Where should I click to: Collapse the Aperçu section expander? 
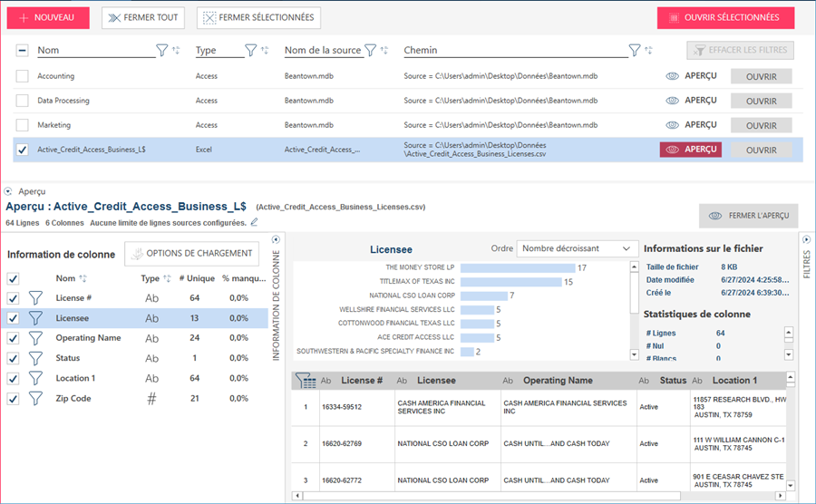[x=8, y=192]
